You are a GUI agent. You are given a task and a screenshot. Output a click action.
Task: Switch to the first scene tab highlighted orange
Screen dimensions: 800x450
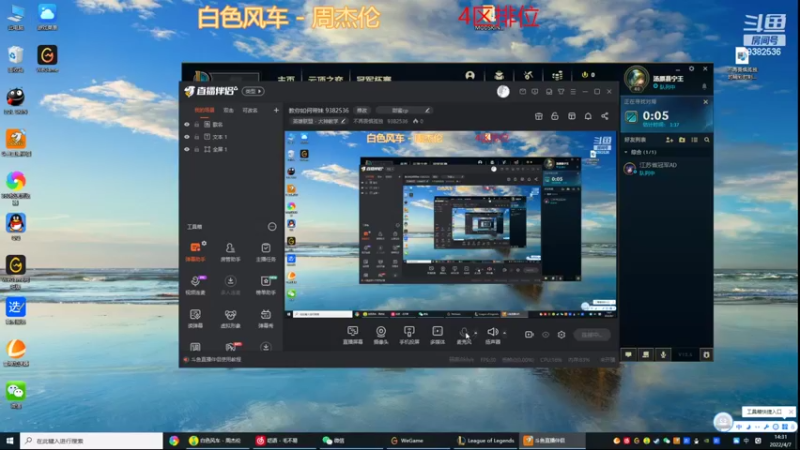click(x=204, y=110)
